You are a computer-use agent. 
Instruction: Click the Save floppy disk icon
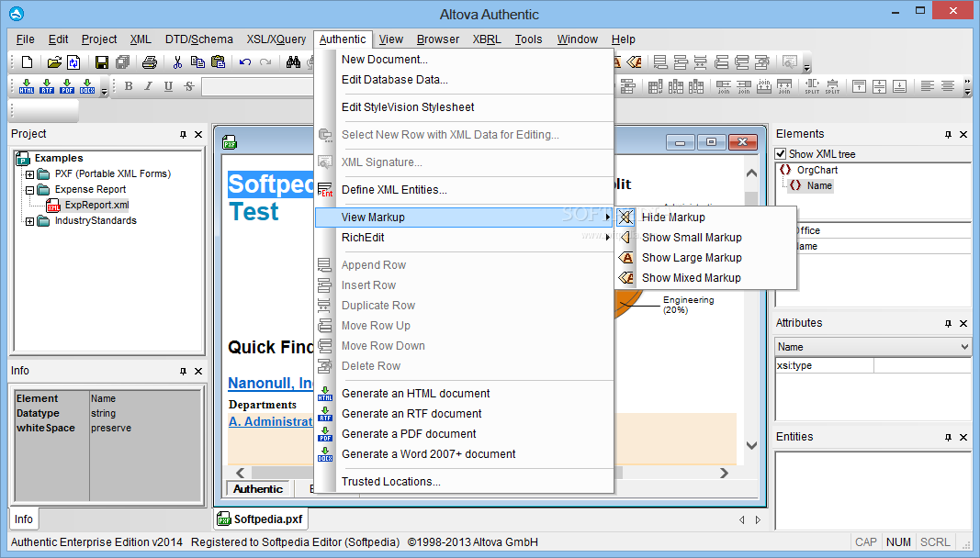[102, 61]
